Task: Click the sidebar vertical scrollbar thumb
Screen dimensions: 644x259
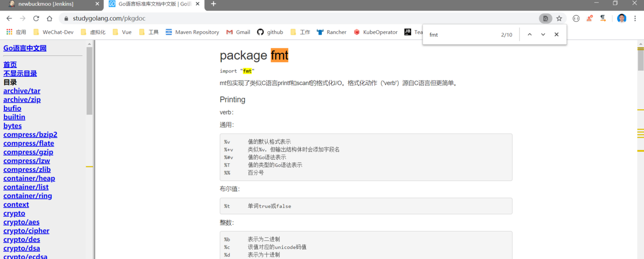Action: click(90, 81)
